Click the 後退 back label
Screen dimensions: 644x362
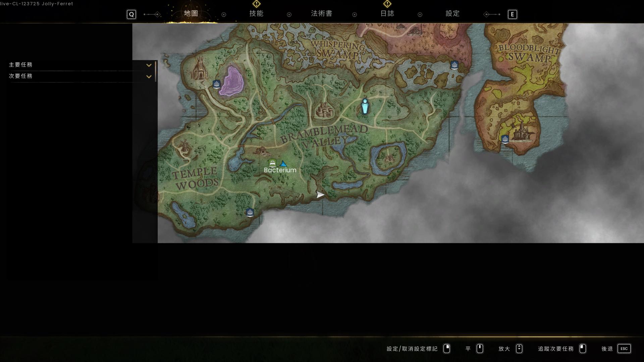pyautogui.click(x=607, y=349)
